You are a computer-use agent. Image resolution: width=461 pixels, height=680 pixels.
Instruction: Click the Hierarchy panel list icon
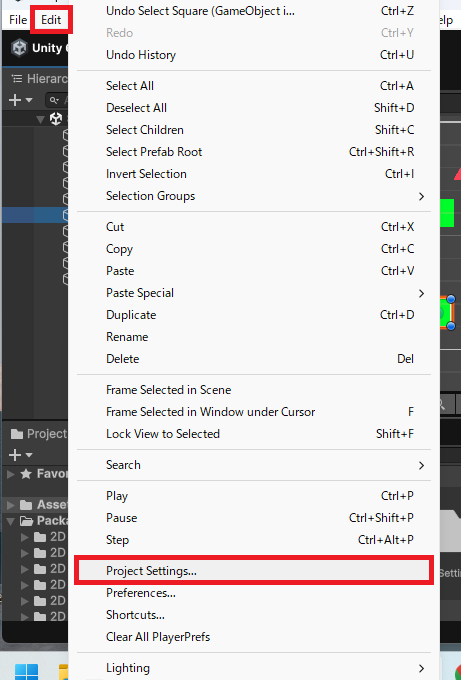coord(17,79)
